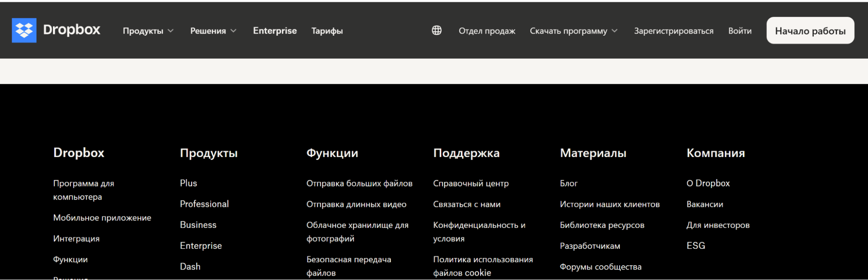The width and height of the screenshot is (868, 280).
Task: Open the О Dropbox link
Action: [708, 183]
